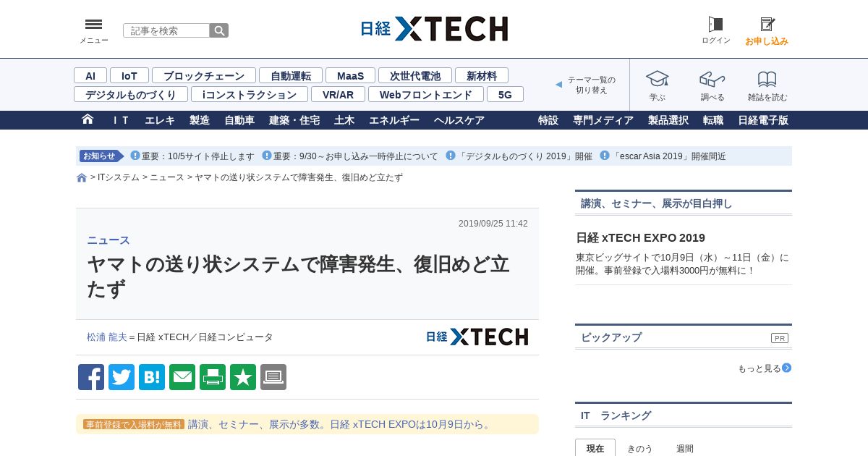Click the 雑誌を読む open book icon
868x456 pixels.
point(767,79)
